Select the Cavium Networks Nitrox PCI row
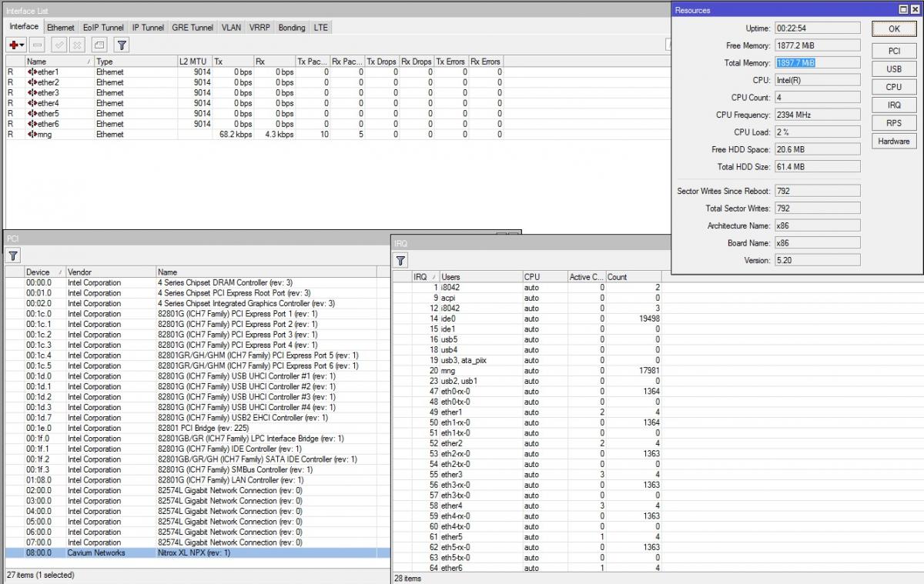Viewport: 924px width, 584px height. point(192,552)
